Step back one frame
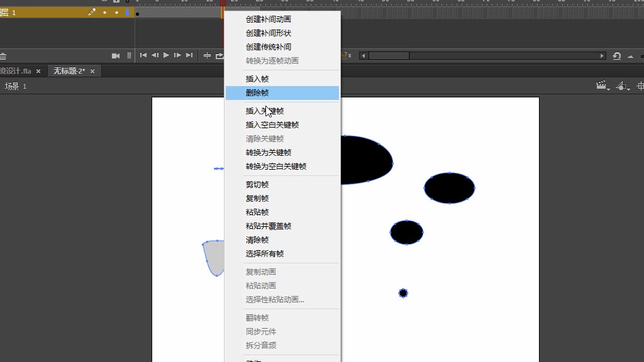Image resolution: width=644 pixels, height=362 pixels. (155, 55)
